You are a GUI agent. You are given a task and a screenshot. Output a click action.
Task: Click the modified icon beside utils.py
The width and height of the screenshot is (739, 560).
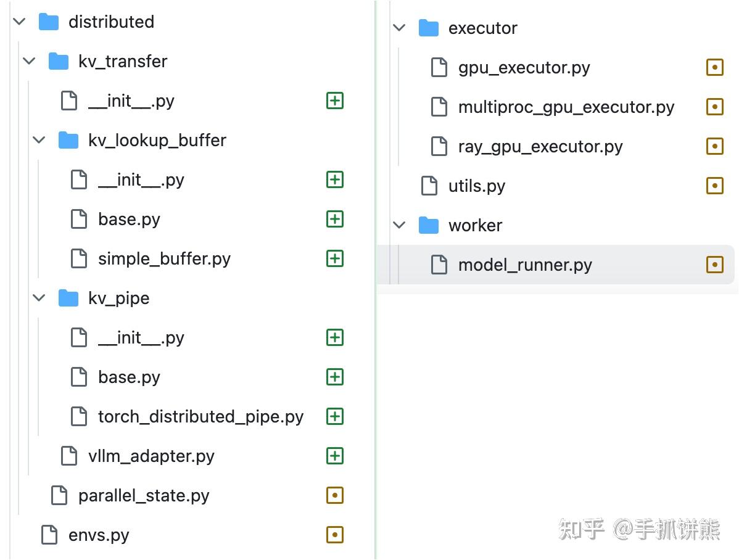pyautogui.click(x=714, y=186)
